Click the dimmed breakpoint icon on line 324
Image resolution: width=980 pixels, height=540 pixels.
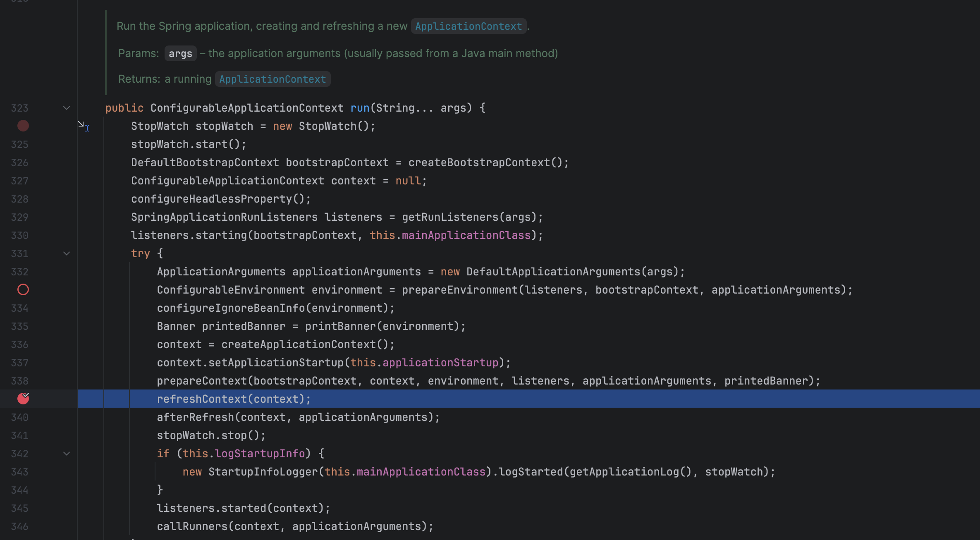[23, 126]
